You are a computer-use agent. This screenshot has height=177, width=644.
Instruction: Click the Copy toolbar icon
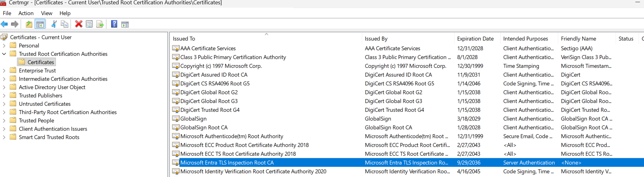point(65,24)
